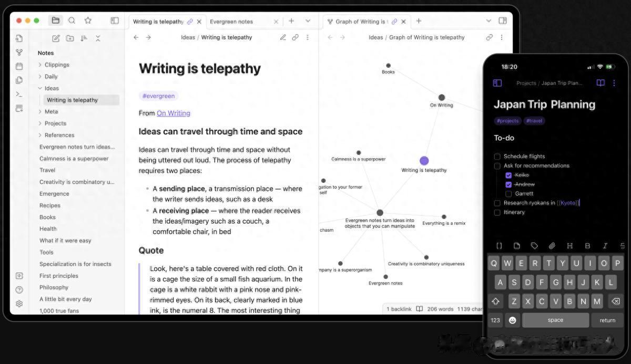The width and height of the screenshot is (631, 364).
Task: Check the Research ryokans checkbox
Action: coord(497,203)
